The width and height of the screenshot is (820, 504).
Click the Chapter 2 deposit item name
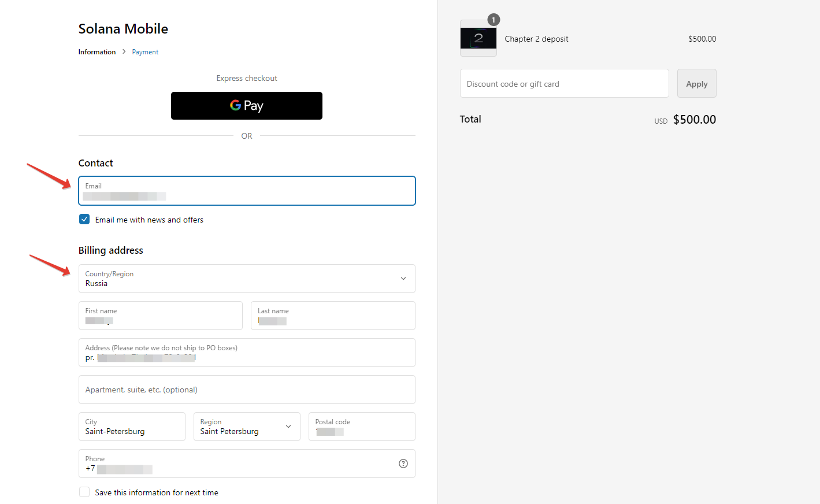(x=536, y=39)
